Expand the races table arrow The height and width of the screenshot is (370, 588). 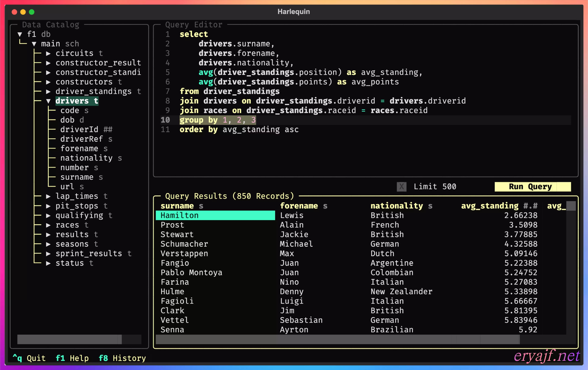(48, 225)
